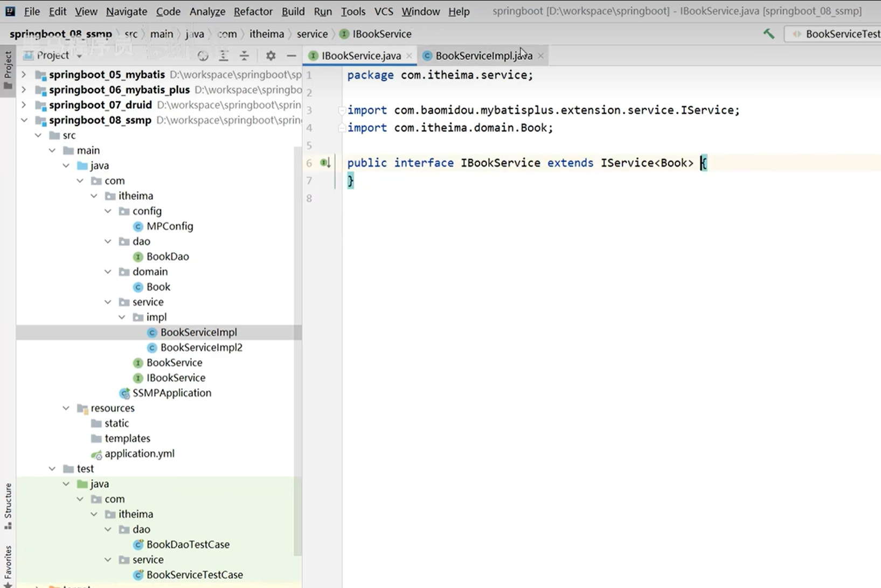Click the Build project hammer icon
The width and height of the screenshot is (881, 588).
pyautogui.click(x=769, y=34)
